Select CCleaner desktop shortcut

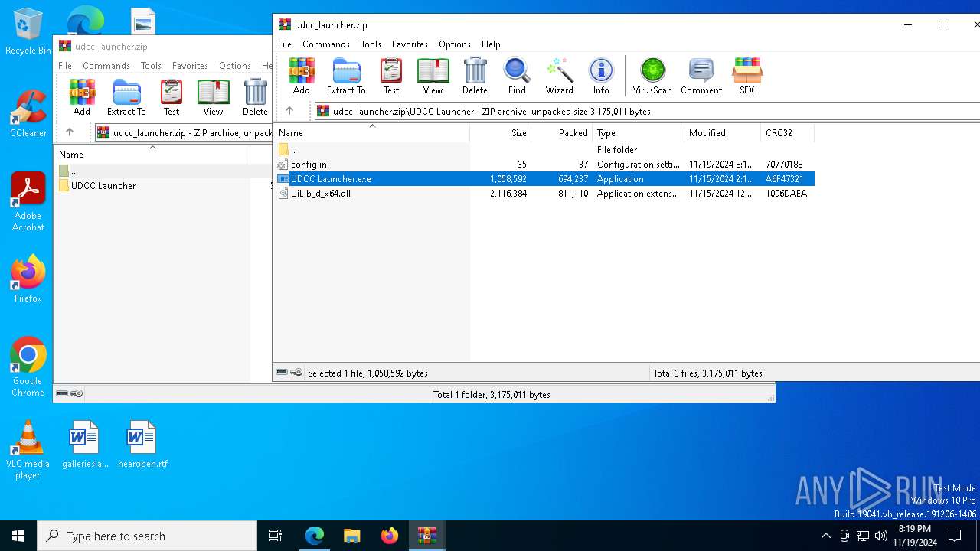[x=28, y=113]
